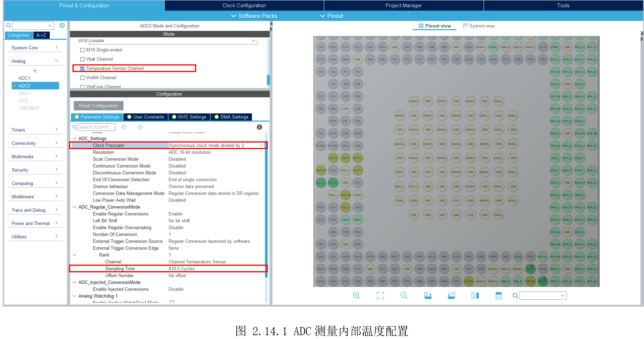The height and width of the screenshot is (339, 644).
Task: Go to next search result arrow
Action: (x=140, y=127)
